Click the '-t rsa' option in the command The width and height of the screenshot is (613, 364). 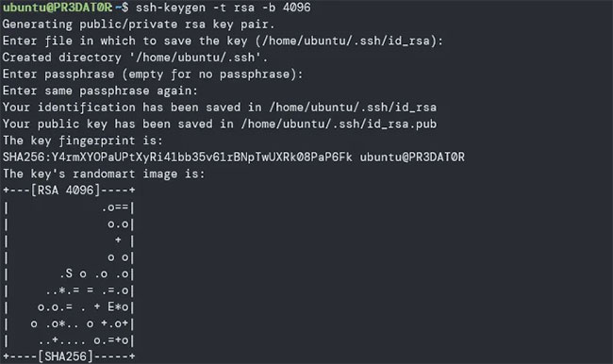226,8
